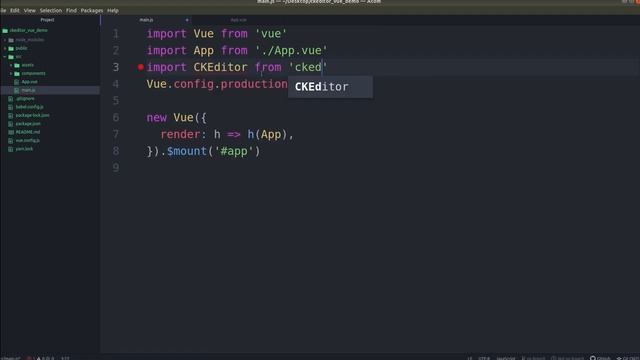
Task: Click the src folder icon
Action: coord(11,57)
